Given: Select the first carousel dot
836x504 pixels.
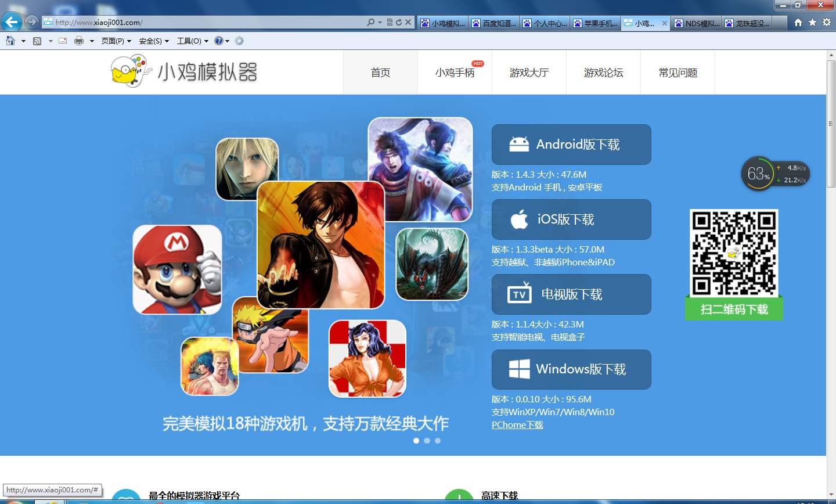Looking at the screenshot, I should point(416,441).
